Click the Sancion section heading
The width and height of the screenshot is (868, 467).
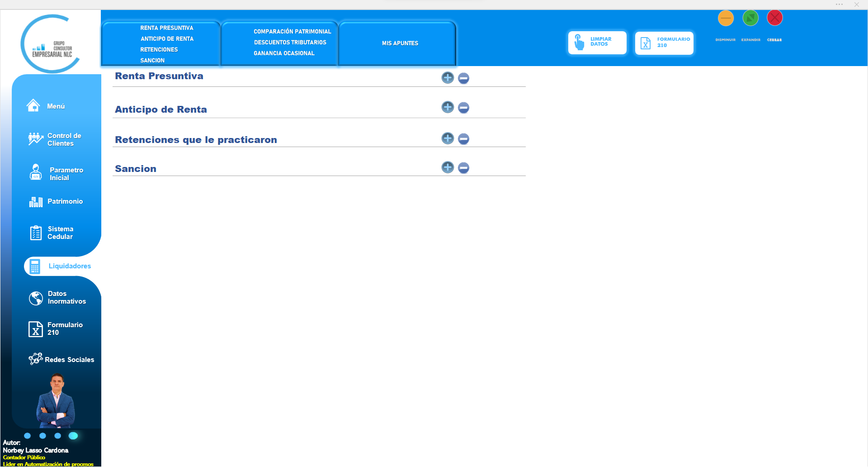point(136,169)
